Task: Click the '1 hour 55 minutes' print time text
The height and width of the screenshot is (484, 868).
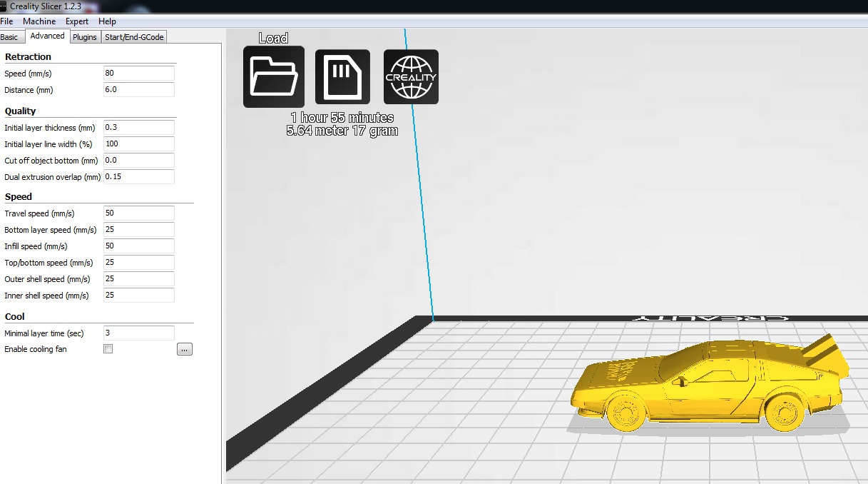Action: click(x=342, y=118)
